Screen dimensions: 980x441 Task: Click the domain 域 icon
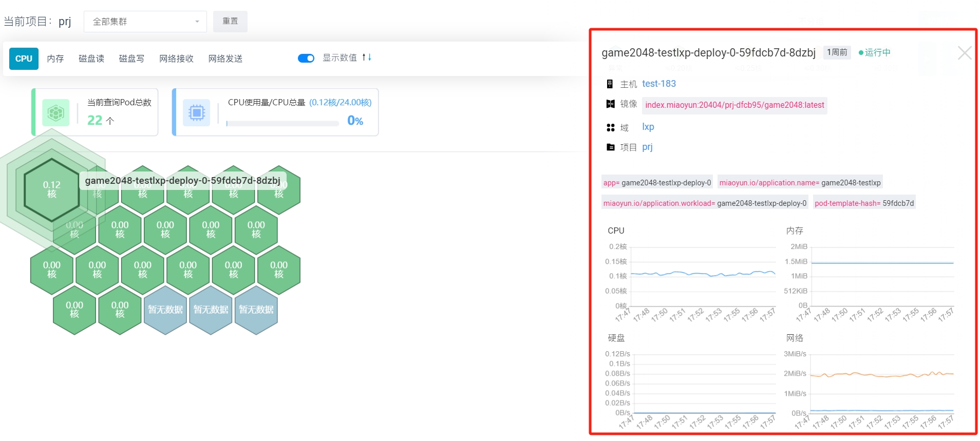tap(610, 127)
